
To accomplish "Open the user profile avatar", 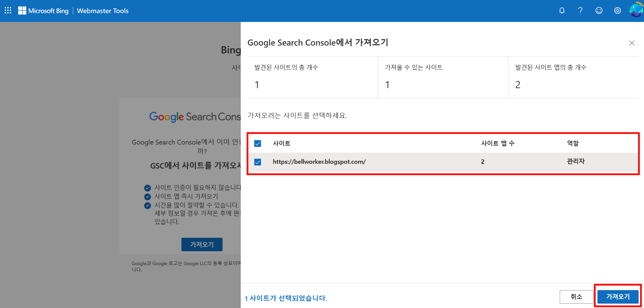I will (636, 10).
